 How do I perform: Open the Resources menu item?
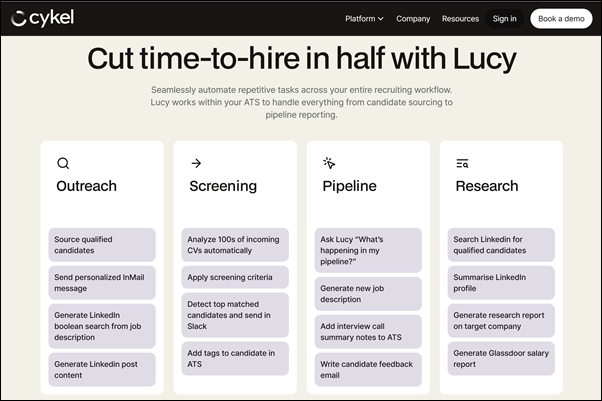pos(460,18)
